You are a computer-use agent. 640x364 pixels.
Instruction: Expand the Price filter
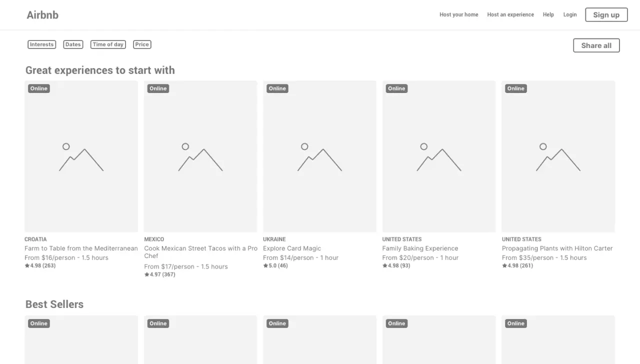click(x=142, y=44)
